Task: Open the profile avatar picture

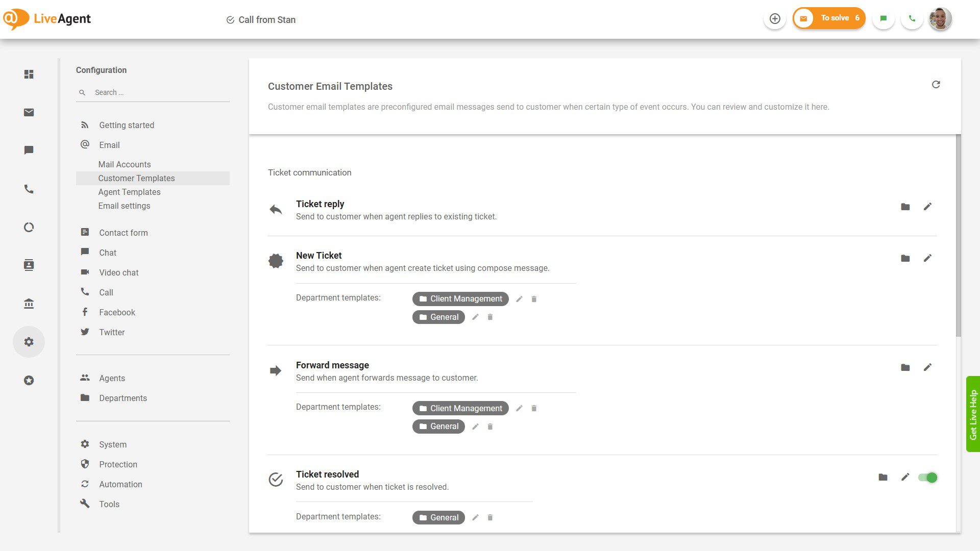Action: (x=940, y=18)
